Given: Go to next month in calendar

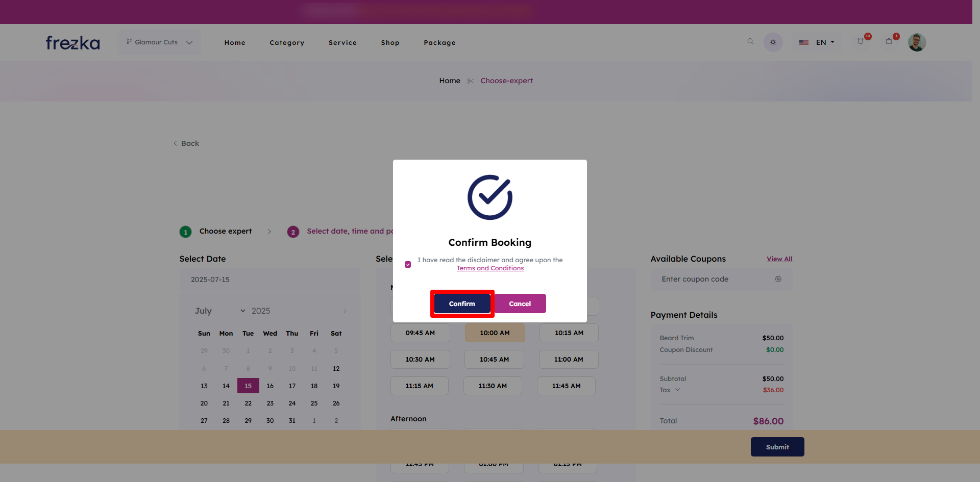Looking at the screenshot, I should pyautogui.click(x=345, y=311).
